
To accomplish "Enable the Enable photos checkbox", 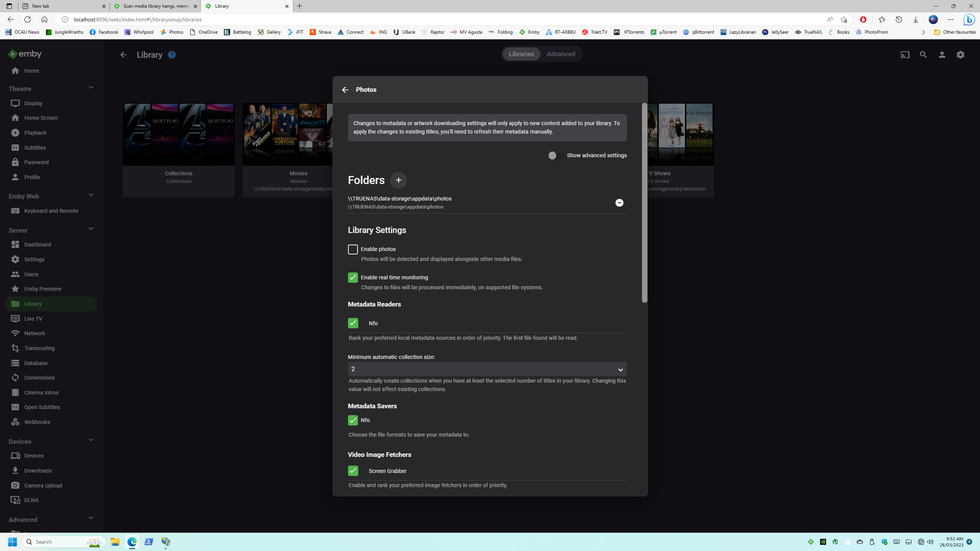I will (353, 249).
